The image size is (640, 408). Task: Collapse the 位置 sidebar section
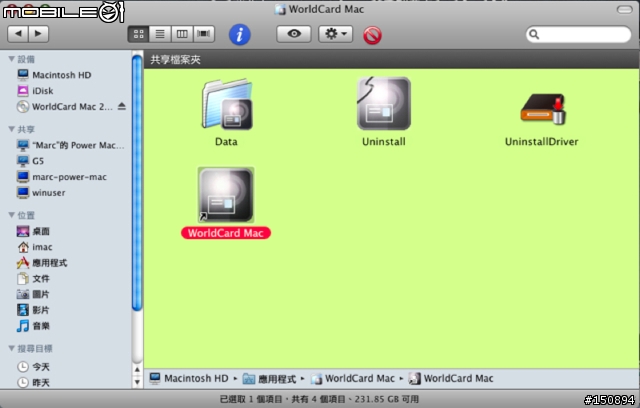tap(11, 215)
